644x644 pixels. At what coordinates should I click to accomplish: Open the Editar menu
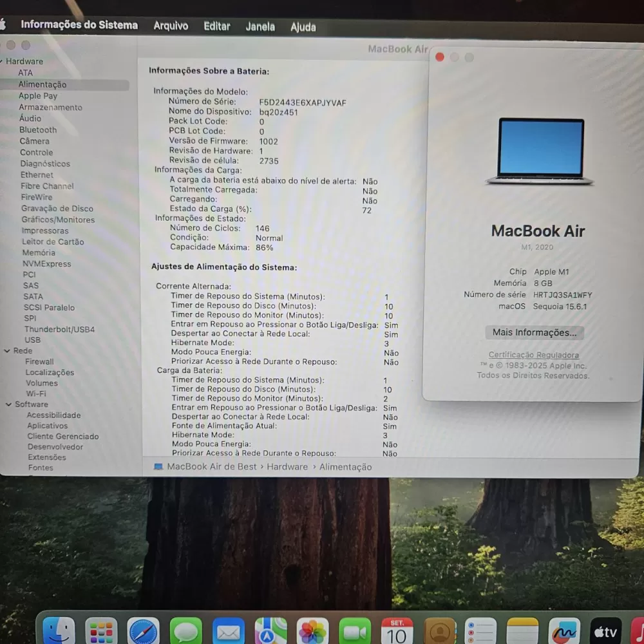point(217,26)
